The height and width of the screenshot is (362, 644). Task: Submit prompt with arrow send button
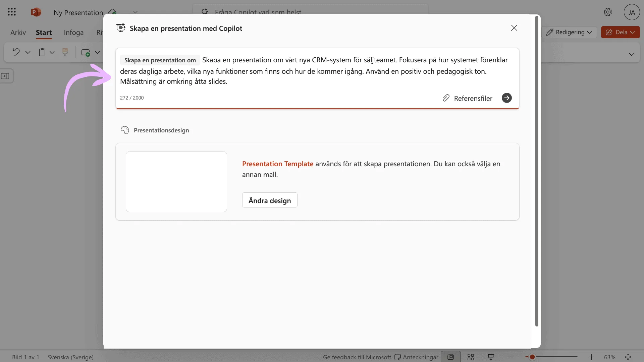point(506,98)
